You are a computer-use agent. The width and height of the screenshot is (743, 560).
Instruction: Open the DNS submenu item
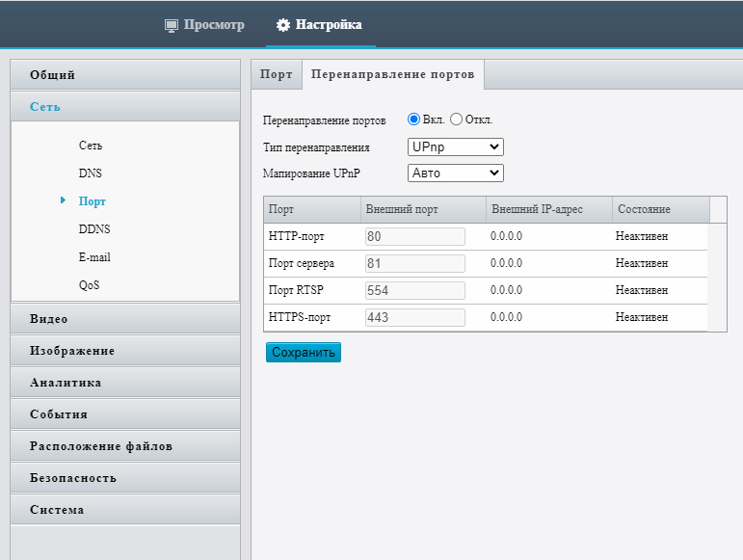click(x=90, y=173)
